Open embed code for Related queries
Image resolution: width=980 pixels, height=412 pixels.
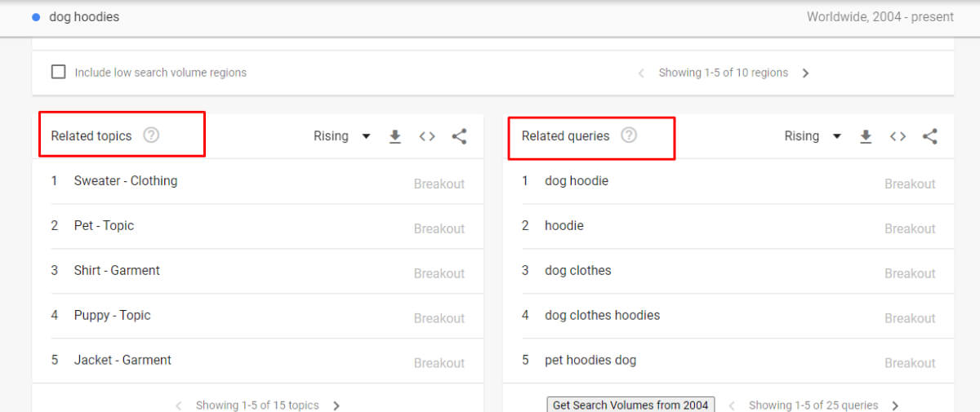click(x=898, y=136)
